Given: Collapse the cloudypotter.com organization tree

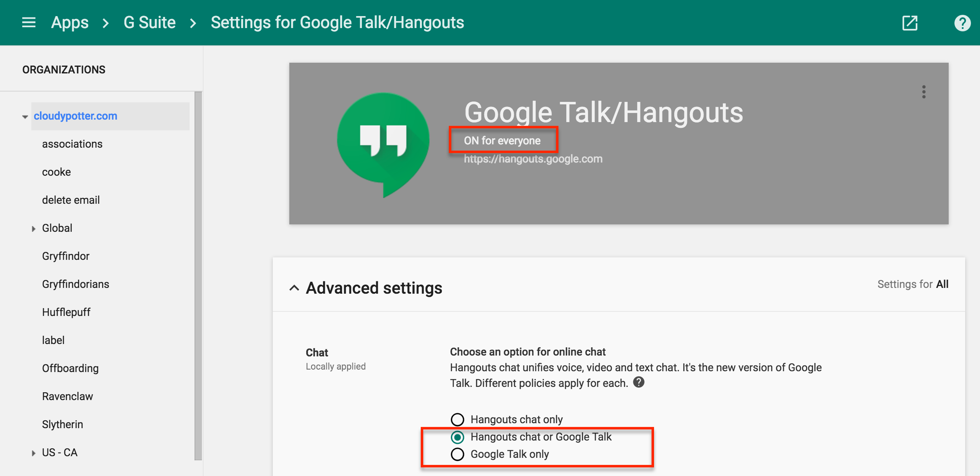Looking at the screenshot, I should pyautogui.click(x=25, y=117).
